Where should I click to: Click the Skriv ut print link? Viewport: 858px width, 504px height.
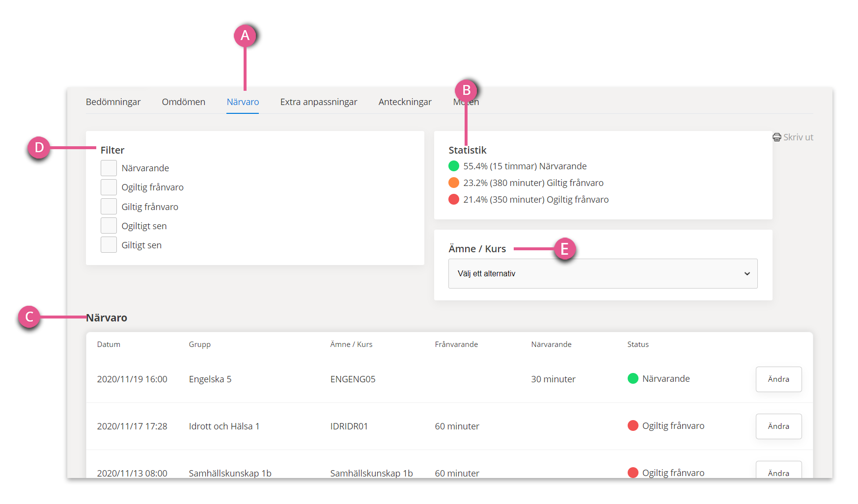[793, 137]
